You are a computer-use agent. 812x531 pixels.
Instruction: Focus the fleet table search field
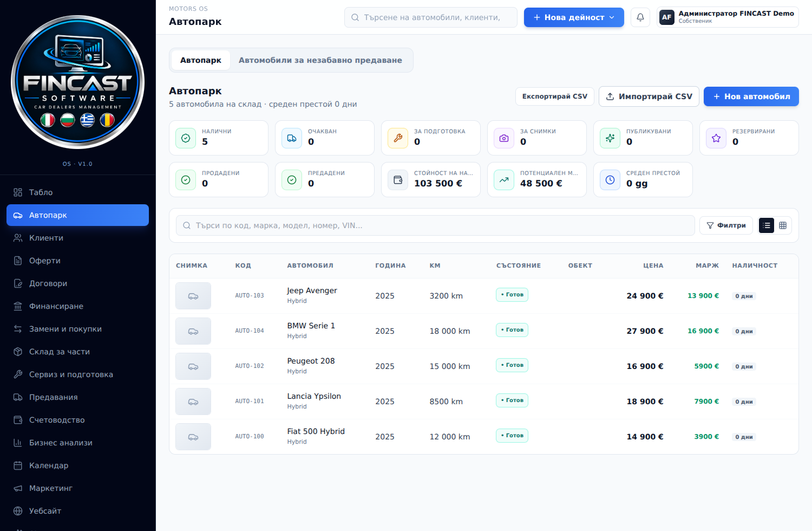435,225
